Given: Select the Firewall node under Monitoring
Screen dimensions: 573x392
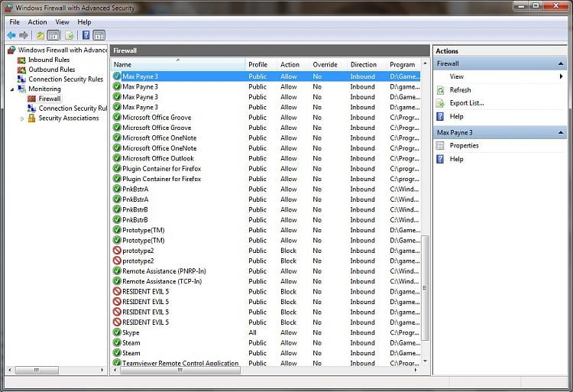Looking at the screenshot, I should [x=50, y=99].
